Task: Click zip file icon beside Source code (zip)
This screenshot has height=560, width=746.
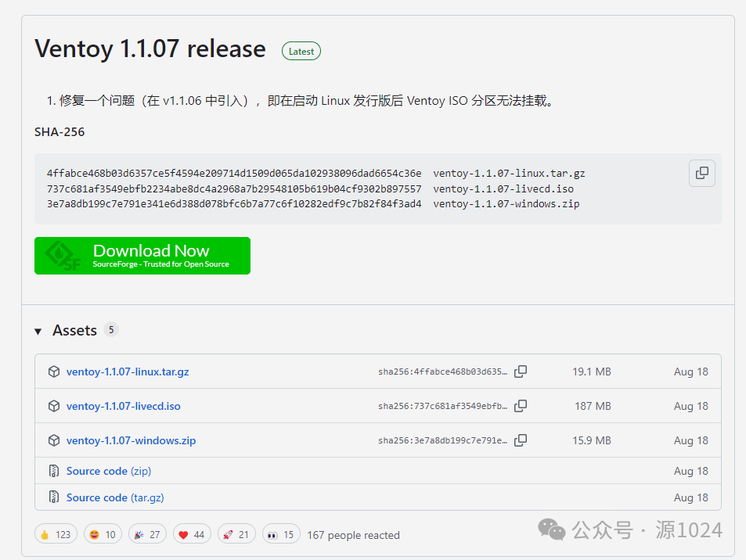Action: (54, 471)
